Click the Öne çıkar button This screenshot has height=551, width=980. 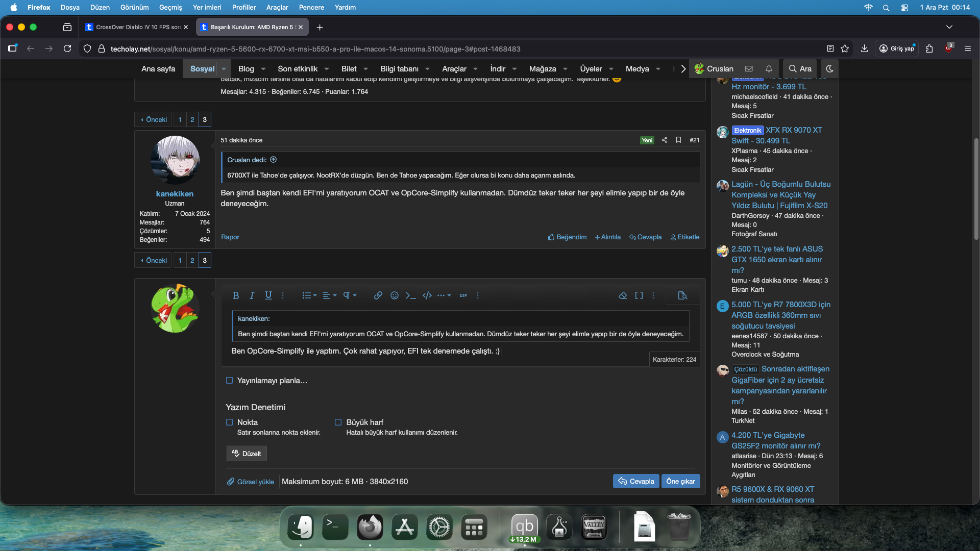pos(680,481)
